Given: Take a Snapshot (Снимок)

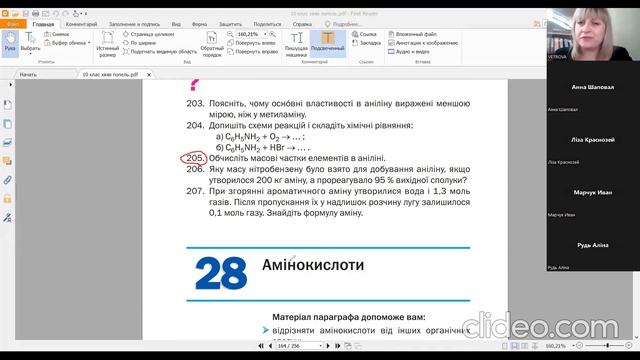Looking at the screenshot, I should [x=57, y=34].
